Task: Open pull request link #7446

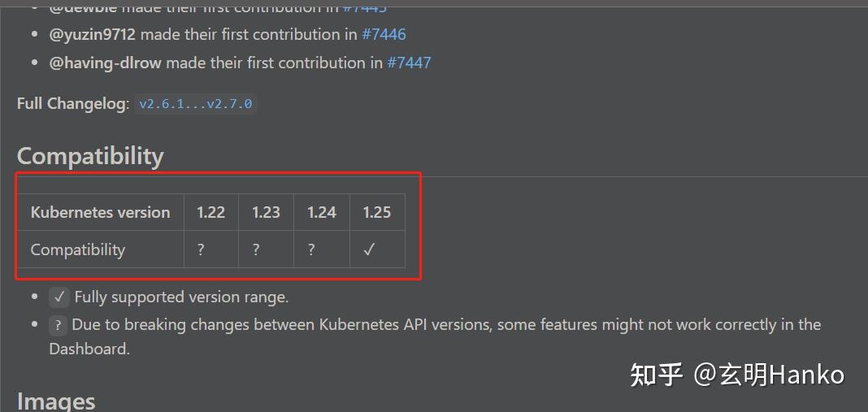Action: tap(384, 34)
